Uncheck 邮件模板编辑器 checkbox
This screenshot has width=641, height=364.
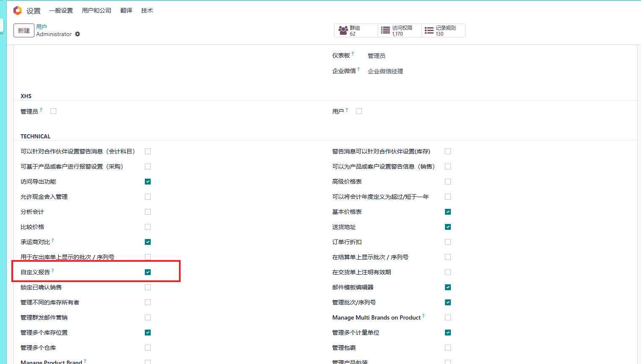click(448, 287)
